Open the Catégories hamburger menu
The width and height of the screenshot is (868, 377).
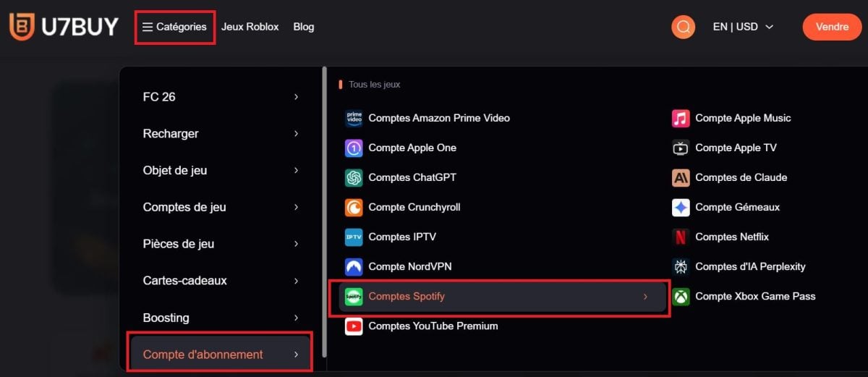tap(174, 27)
